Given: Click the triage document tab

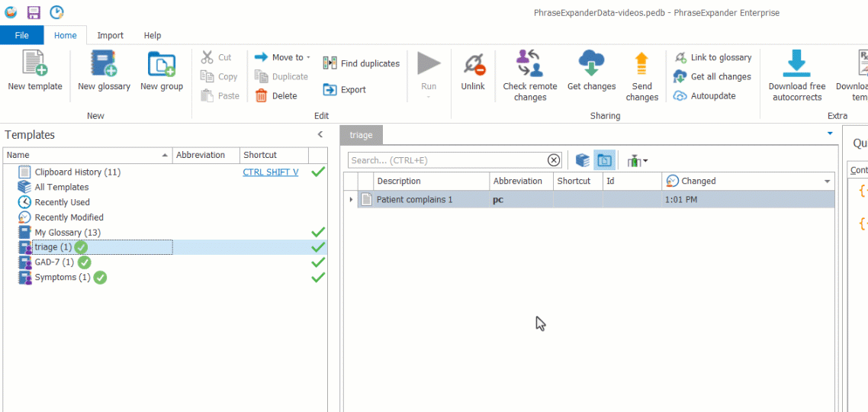Looking at the screenshot, I should (361, 134).
